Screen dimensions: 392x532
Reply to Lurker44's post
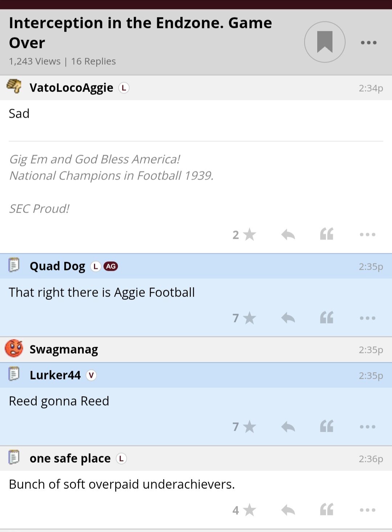(288, 427)
